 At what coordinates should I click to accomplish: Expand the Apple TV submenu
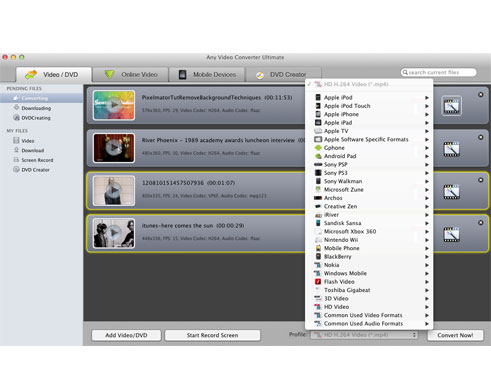coord(369,131)
